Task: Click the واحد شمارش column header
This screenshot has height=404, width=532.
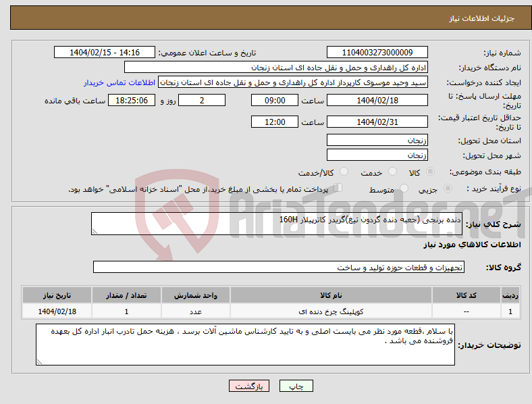Action: point(196,295)
